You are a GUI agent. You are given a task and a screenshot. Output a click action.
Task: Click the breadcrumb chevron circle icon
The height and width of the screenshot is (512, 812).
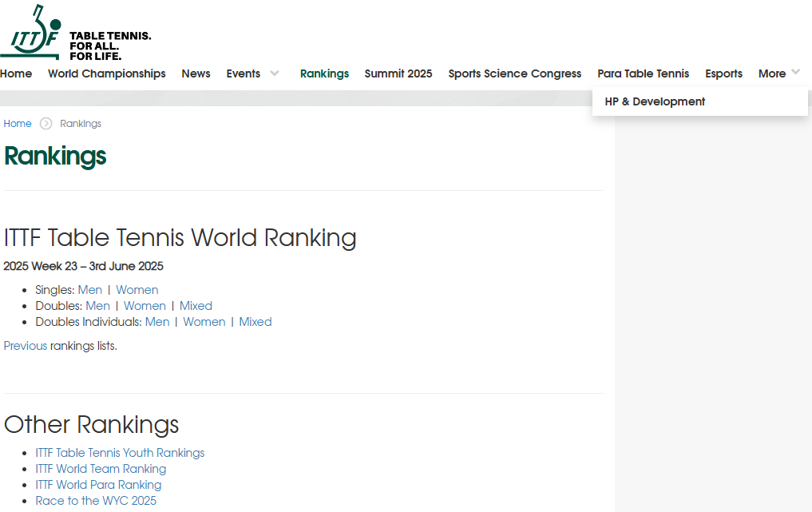pyautogui.click(x=46, y=123)
